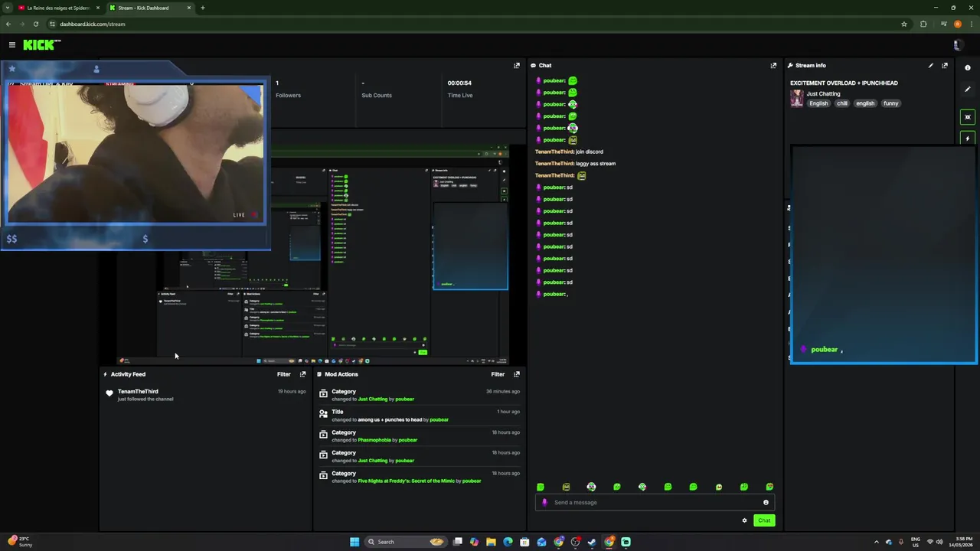Screen dimensions: 980x551
Task: Click the funny tag
Action: (x=890, y=103)
